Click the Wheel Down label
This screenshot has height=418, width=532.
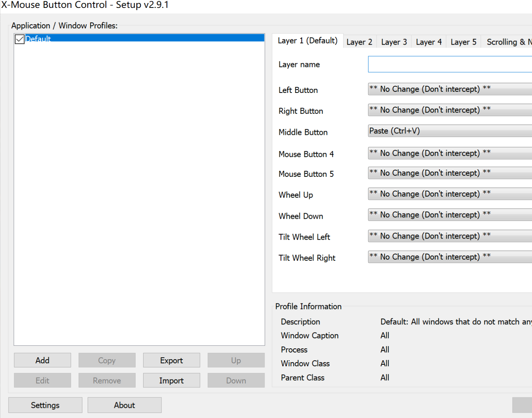coord(301,216)
